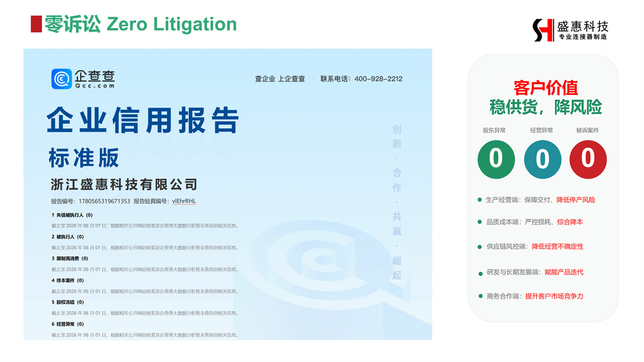The width and height of the screenshot is (644, 362).
Task: Click item 2 被执行人 (0)
Action: [68, 237]
